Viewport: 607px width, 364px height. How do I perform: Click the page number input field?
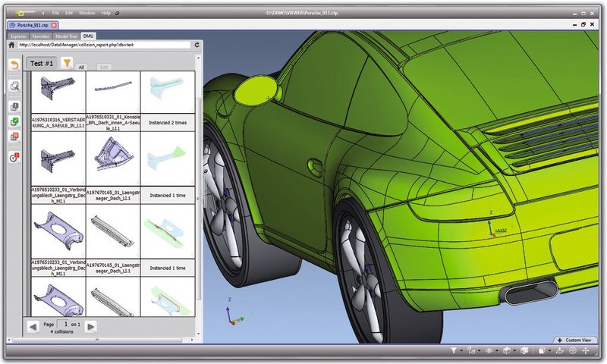tap(64, 324)
